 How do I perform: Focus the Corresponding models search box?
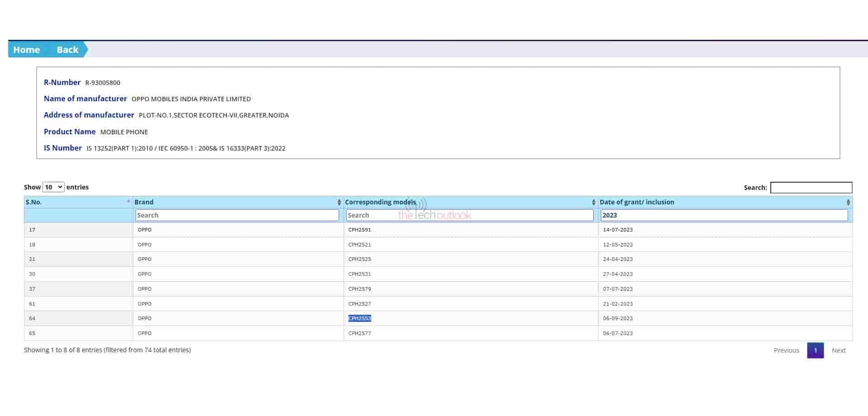[469, 215]
